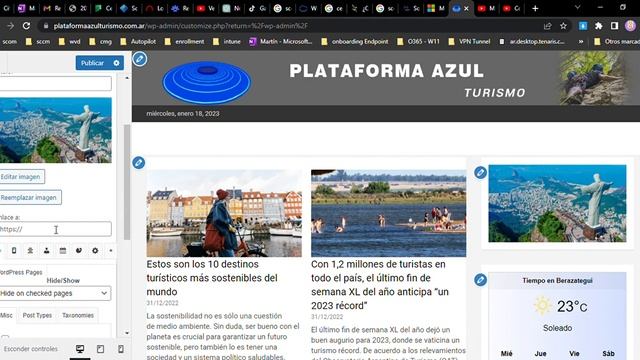
Task: Open the ar.desktop.tenaris bookmark
Action: [x=532, y=41]
